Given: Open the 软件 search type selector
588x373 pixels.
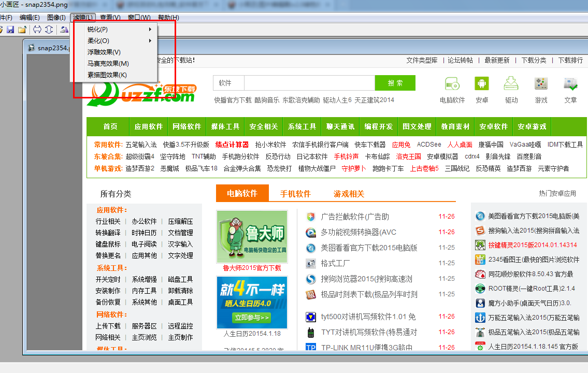Looking at the screenshot, I should coord(229,83).
